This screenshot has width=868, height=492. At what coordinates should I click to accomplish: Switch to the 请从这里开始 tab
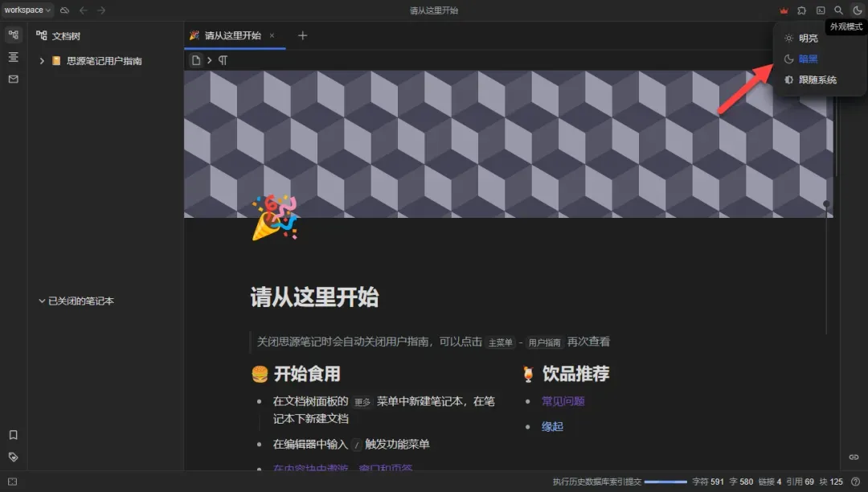click(232, 35)
